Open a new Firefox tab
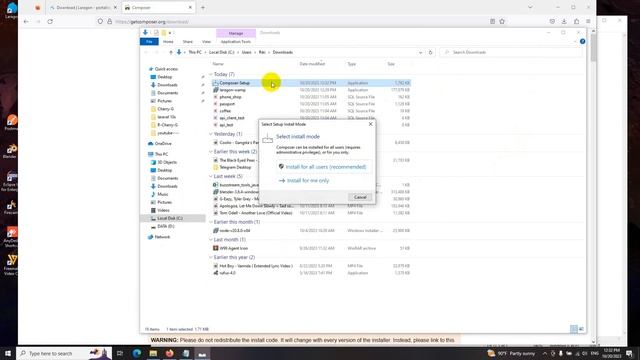The height and width of the screenshot is (360, 640). pyautogui.click(x=203, y=8)
